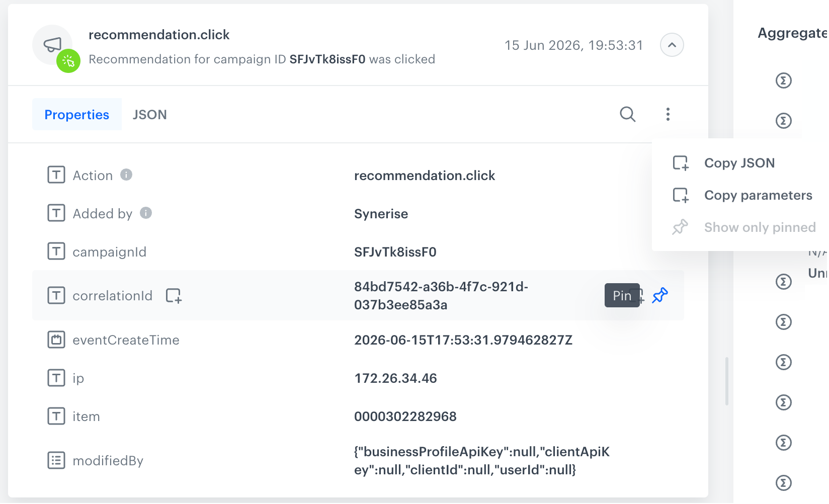Collapse the recommendation.click event details
829x504 pixels.
[672, 45]
